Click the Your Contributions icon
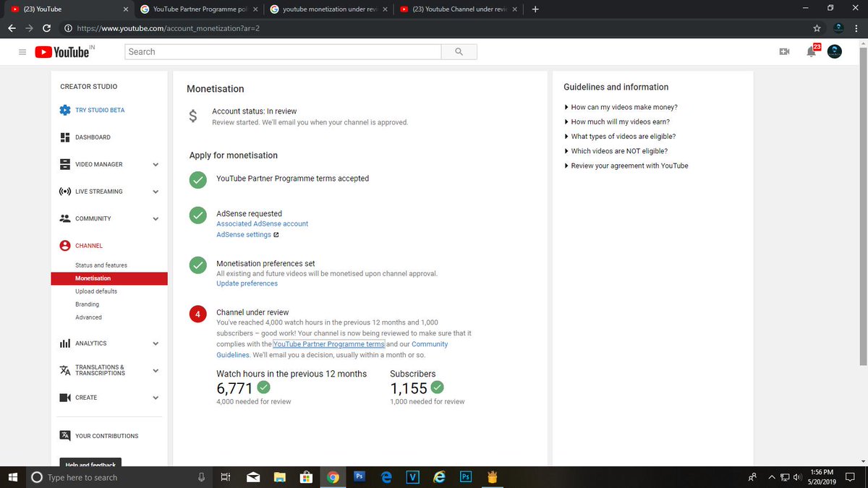 65,436
